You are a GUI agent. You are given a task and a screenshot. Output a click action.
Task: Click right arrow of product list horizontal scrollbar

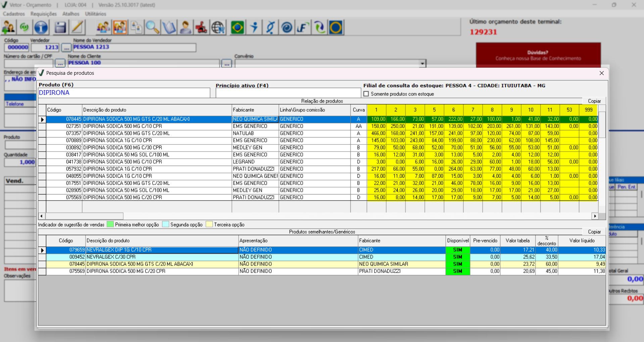(595, 216)
